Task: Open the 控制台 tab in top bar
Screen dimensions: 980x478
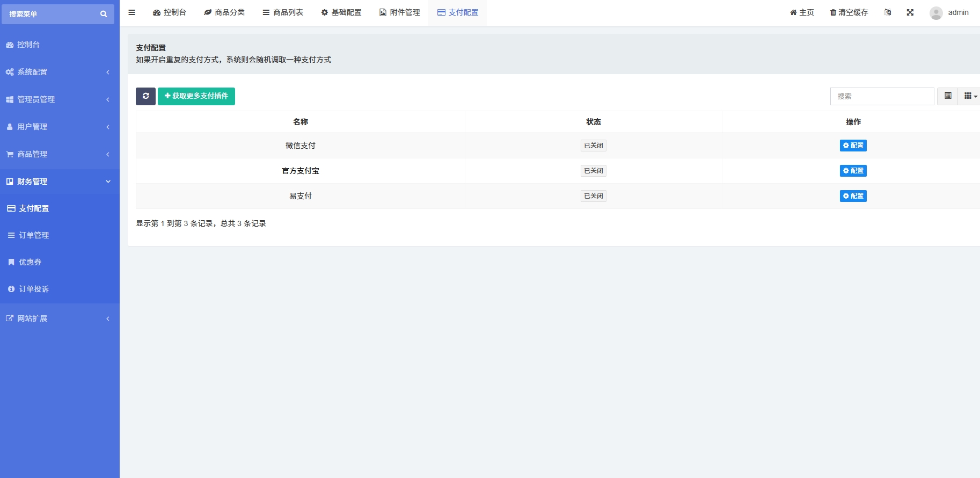Action: (x=169, y=12)
